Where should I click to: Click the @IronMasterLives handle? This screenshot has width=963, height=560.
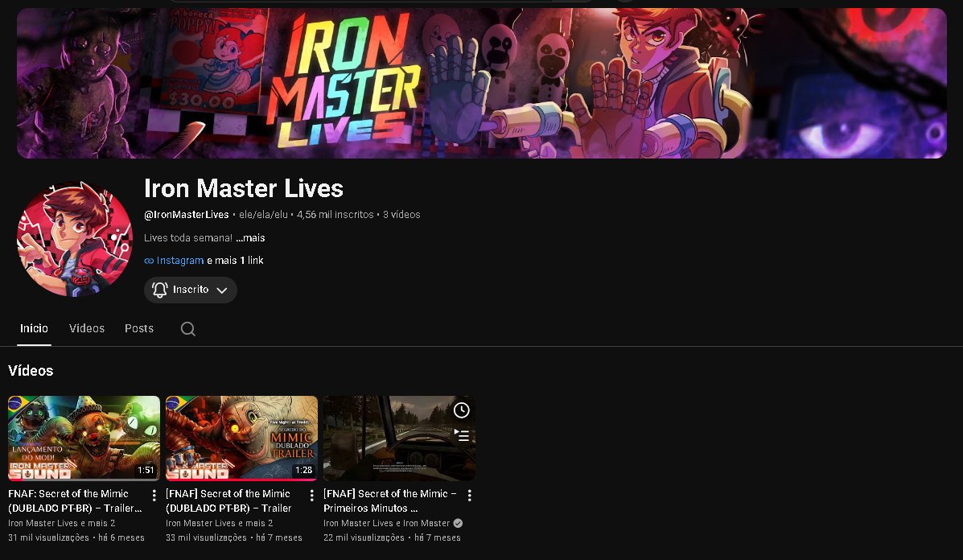[x=186, y=214]
